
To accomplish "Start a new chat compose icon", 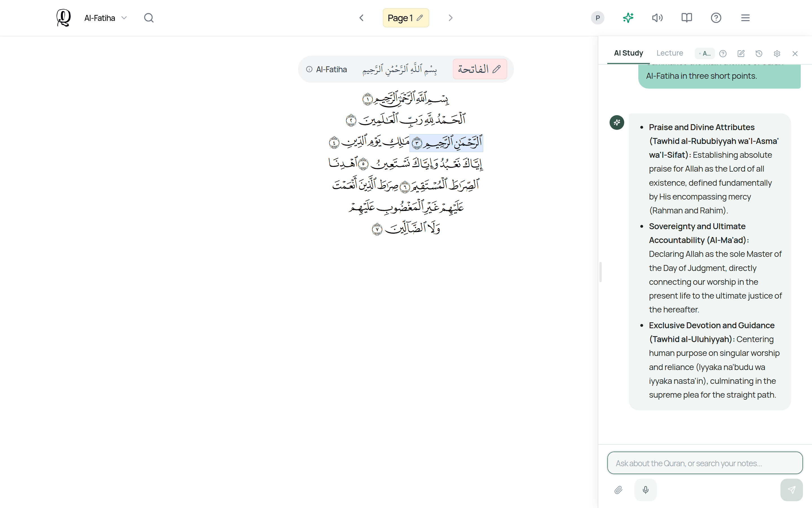I will [x=741, y=53].
